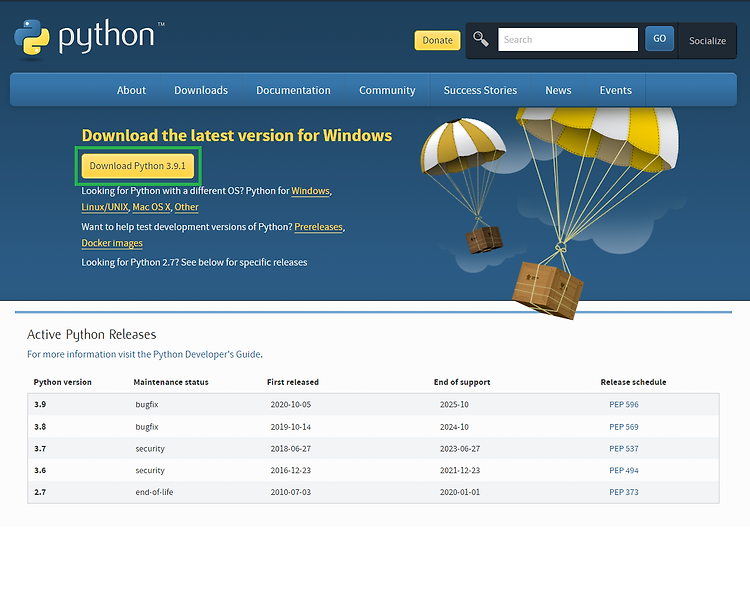
Task: Click the Looking for Python 2.7 text
Action: [x=194, y=263]
